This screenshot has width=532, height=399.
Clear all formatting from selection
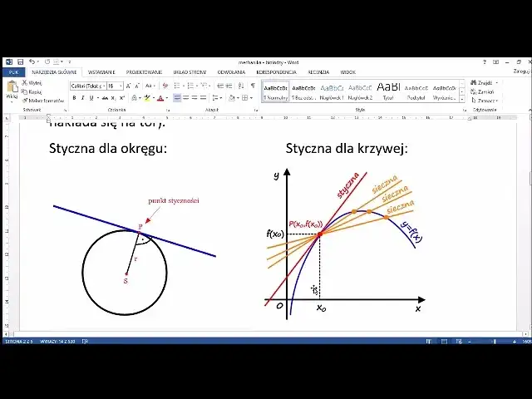(x=165, y=86)
